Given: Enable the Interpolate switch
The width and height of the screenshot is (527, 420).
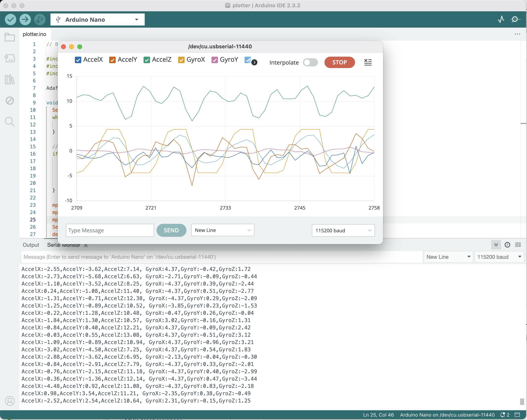Looking at the screenshot, I should click(x=310, y=62).
